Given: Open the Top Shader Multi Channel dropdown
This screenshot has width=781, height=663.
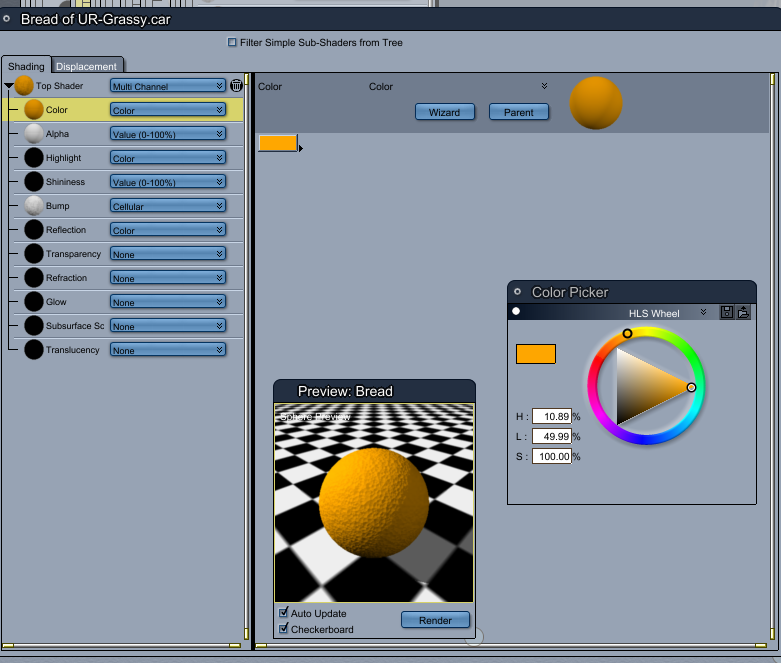Looking at the screenshot, I should point(168,86).
